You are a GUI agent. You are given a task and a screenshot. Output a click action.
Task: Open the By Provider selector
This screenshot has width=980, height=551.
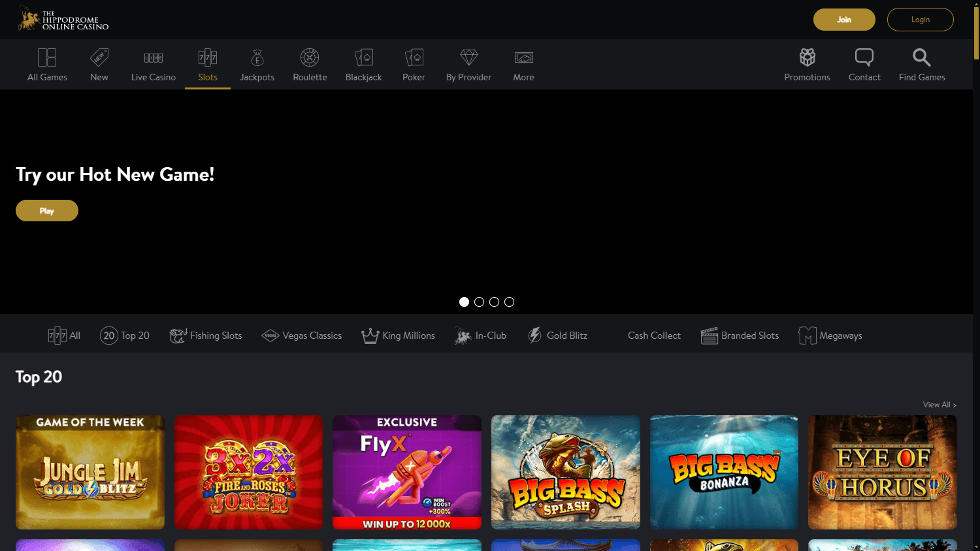tap(468, 64)
